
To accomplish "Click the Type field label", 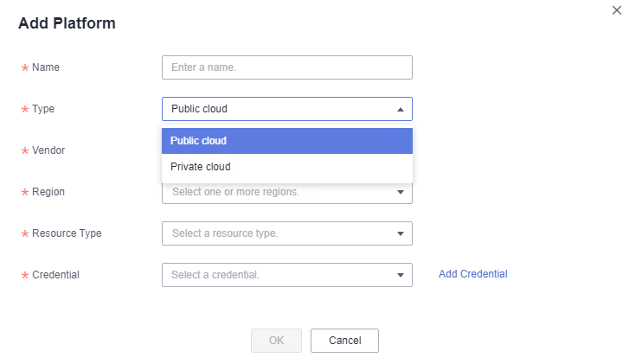I will tap(43, 109).
